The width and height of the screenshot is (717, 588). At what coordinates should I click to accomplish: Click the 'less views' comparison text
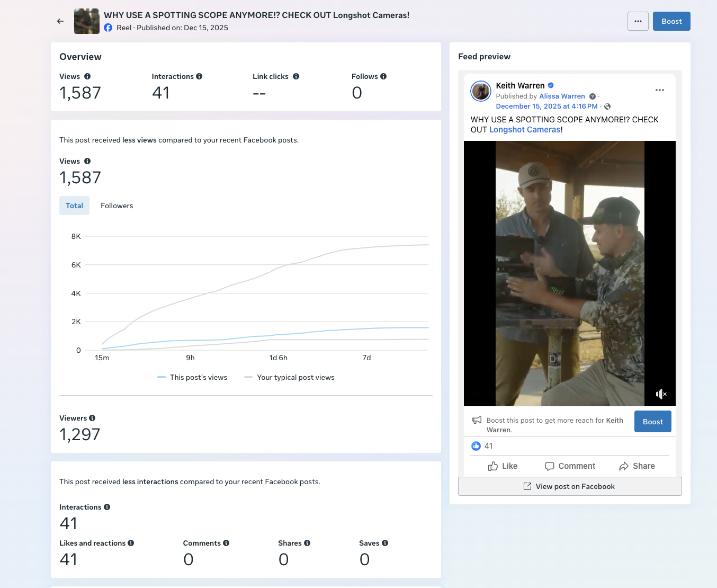tap(139, 140)
